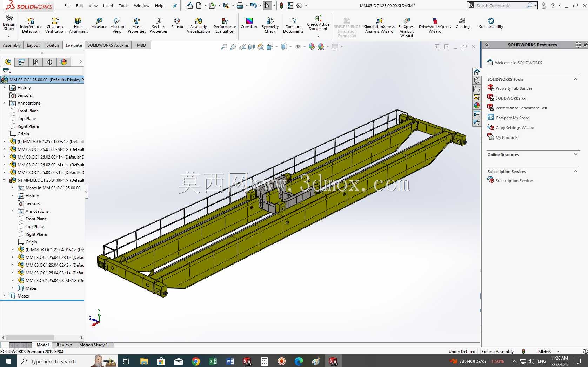
Task: Launch Clearance Verification
Action: (55, 26)
